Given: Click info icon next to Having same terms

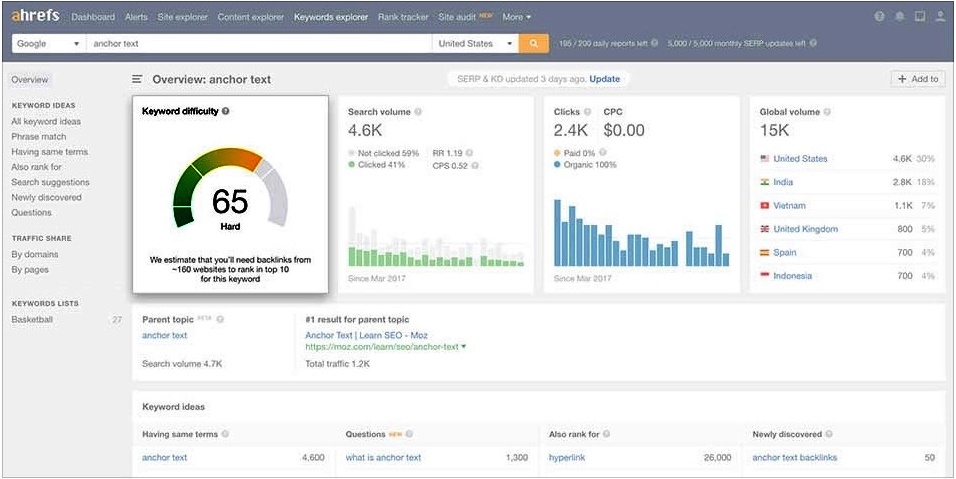Looking at the screenshot, I should click(226, 435).
